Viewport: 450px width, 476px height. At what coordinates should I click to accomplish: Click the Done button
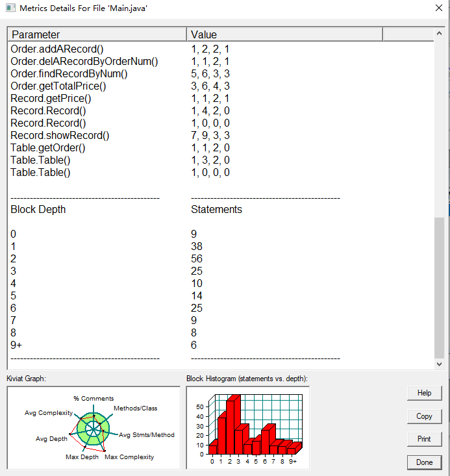pos(424,462)
